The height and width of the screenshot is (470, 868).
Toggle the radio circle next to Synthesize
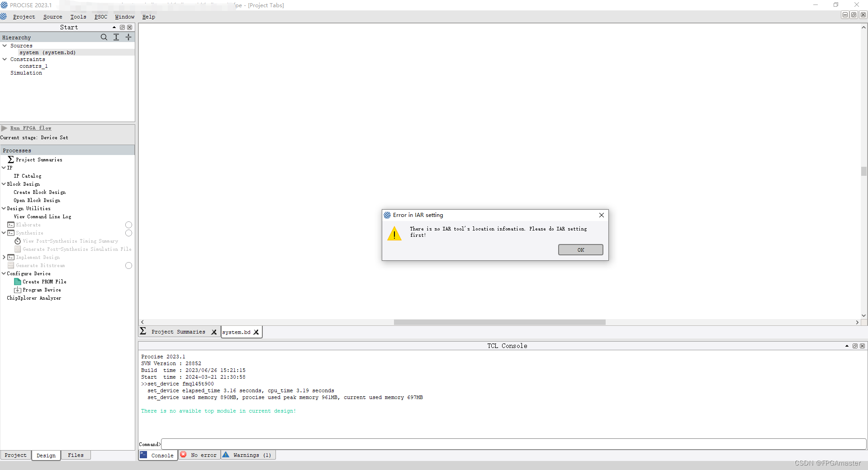[x=128, y=233]
